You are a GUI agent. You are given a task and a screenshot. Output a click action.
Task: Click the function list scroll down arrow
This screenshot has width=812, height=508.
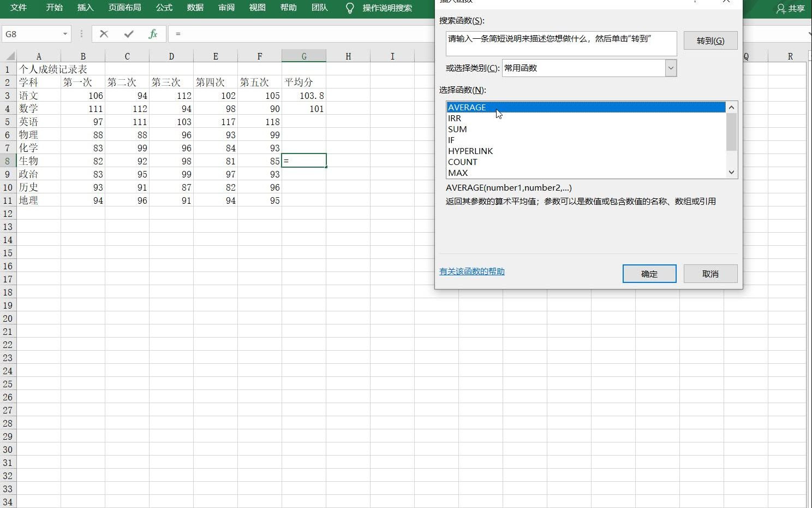pos(732,172)
